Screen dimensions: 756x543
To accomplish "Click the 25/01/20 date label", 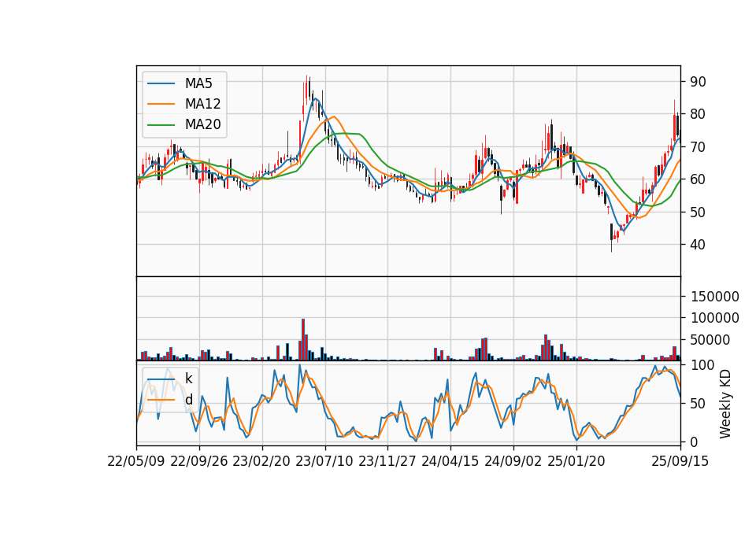I will (576, 461).
